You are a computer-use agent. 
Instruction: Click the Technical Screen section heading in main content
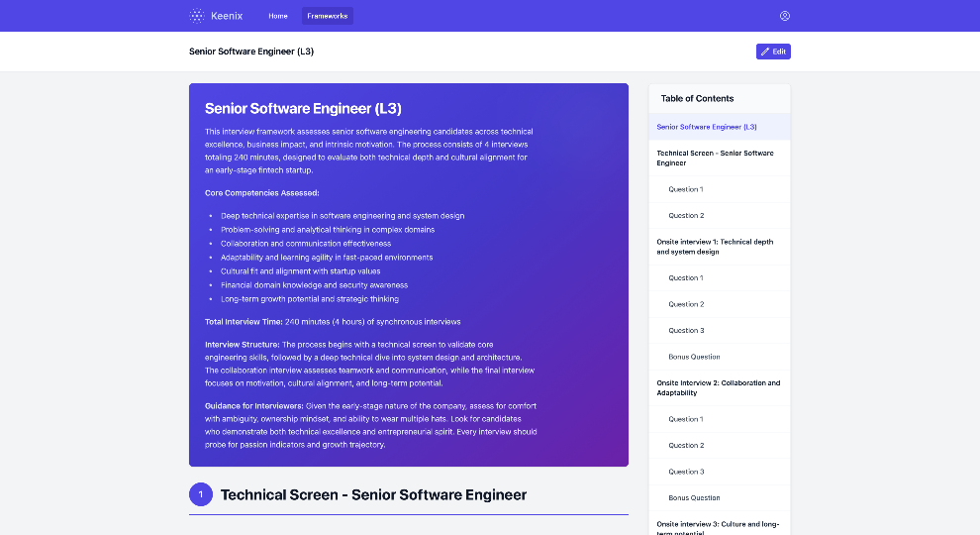click(373, 494)
